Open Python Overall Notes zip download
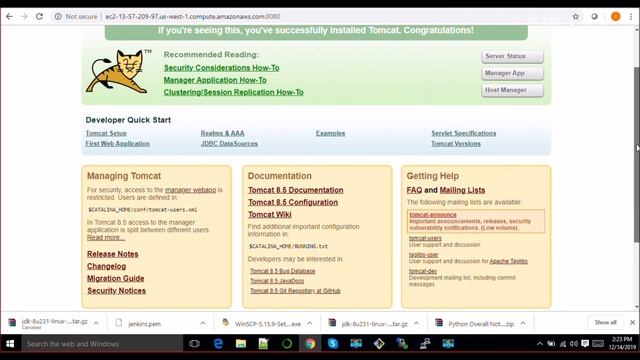640x360 pixels. tap(481, 324)
